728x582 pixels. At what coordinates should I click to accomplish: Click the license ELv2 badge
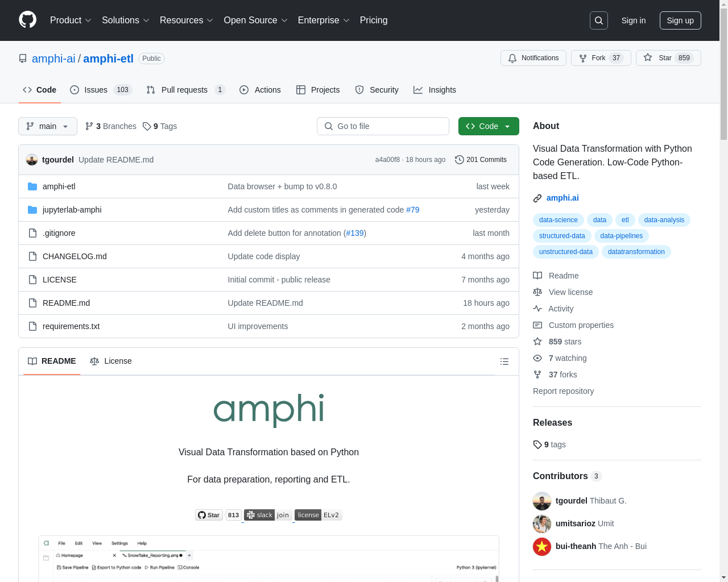318,515
